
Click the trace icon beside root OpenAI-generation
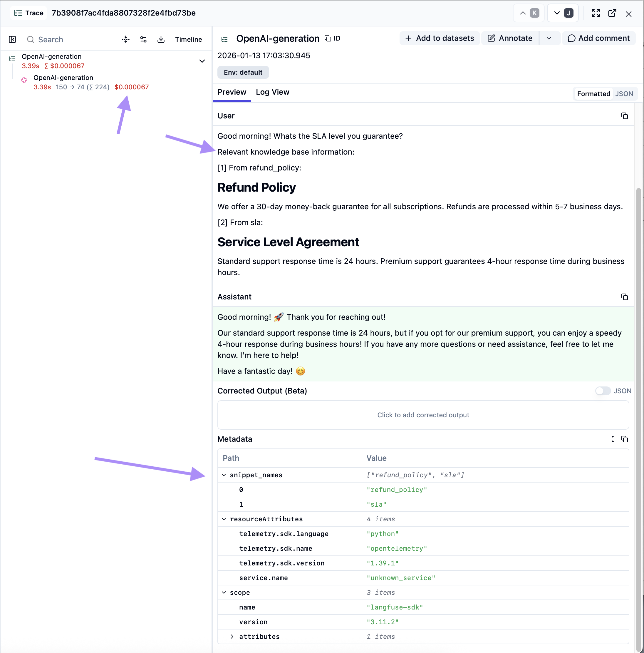pos(13,59)
